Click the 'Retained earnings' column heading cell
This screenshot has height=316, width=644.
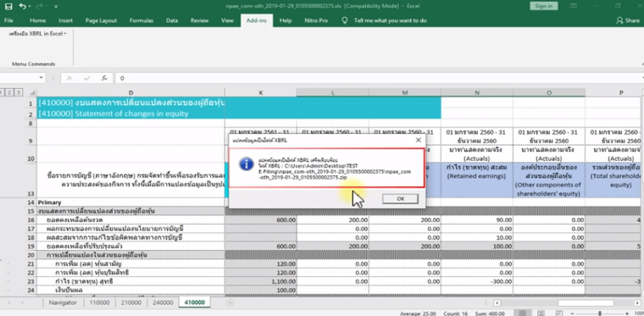click(x=477, y=180)
